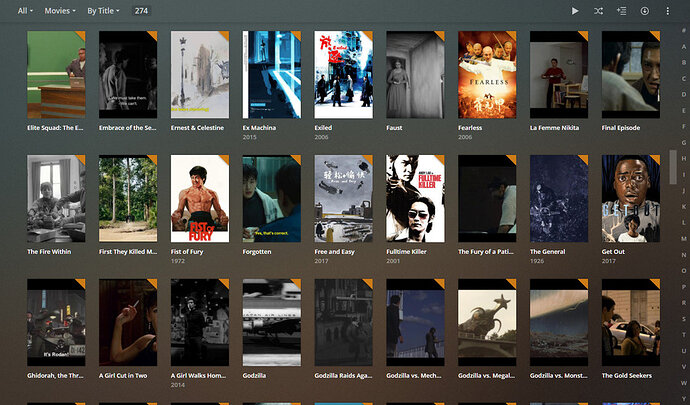Open the Godzilla poster
Image resolution: width=690 pixels, height=405 pixels.
[x=272, y=322]
